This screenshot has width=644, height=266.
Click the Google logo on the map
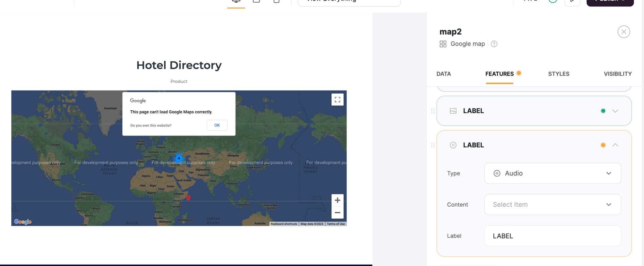(23, 222)
